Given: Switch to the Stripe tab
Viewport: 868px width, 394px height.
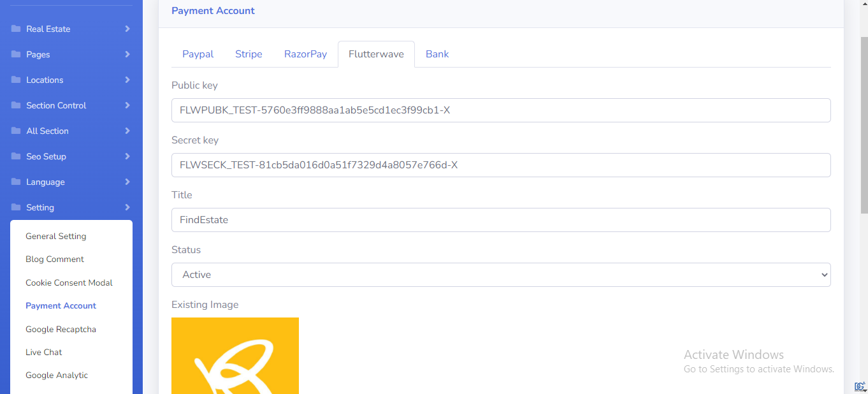Looking at the screenshot, I should pos(249,54).
